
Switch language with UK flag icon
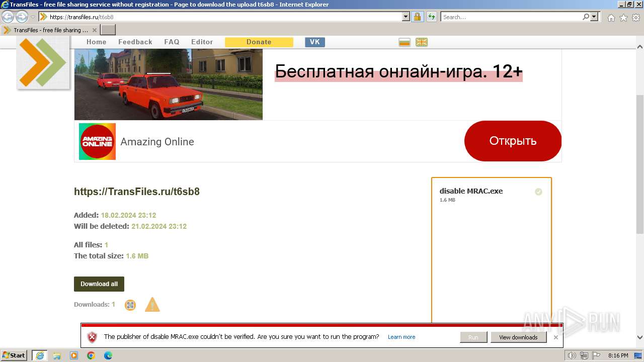422,42
